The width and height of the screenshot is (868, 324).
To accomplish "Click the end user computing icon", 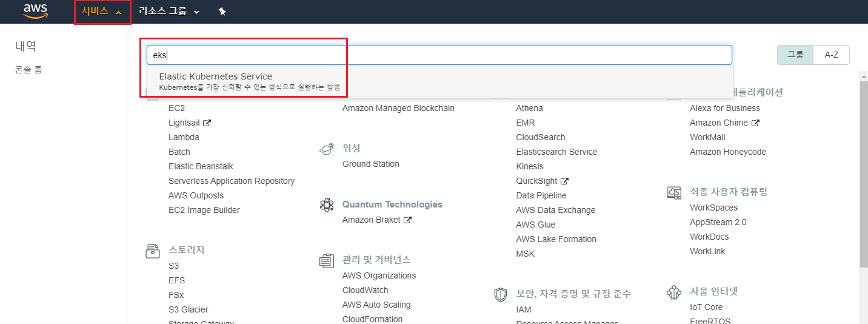I will [x=674, y=192].
